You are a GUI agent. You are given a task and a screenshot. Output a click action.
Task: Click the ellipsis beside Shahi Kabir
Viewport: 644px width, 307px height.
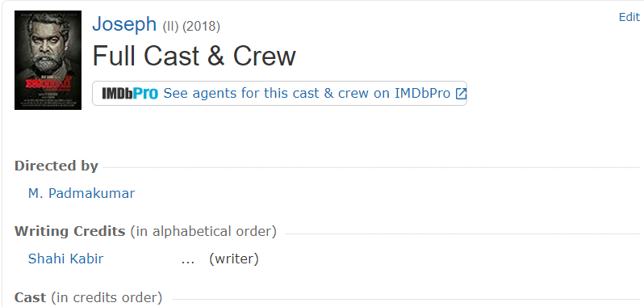(188, 261)
